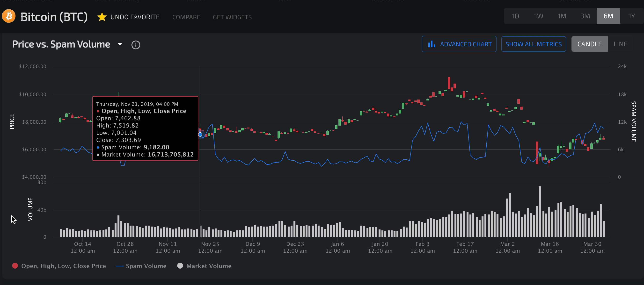
Task: Select the 1M time range
Action: pyautogui.click(x=562, y=16)
